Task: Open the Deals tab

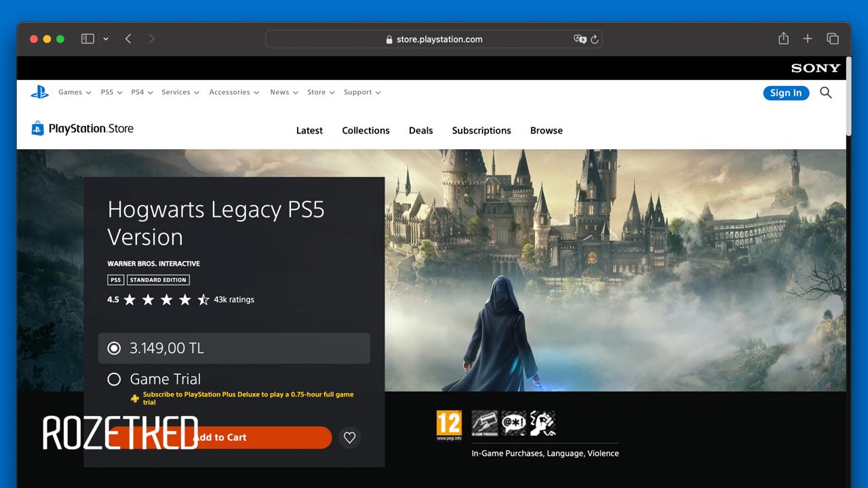Action: [x=420, y=130]
